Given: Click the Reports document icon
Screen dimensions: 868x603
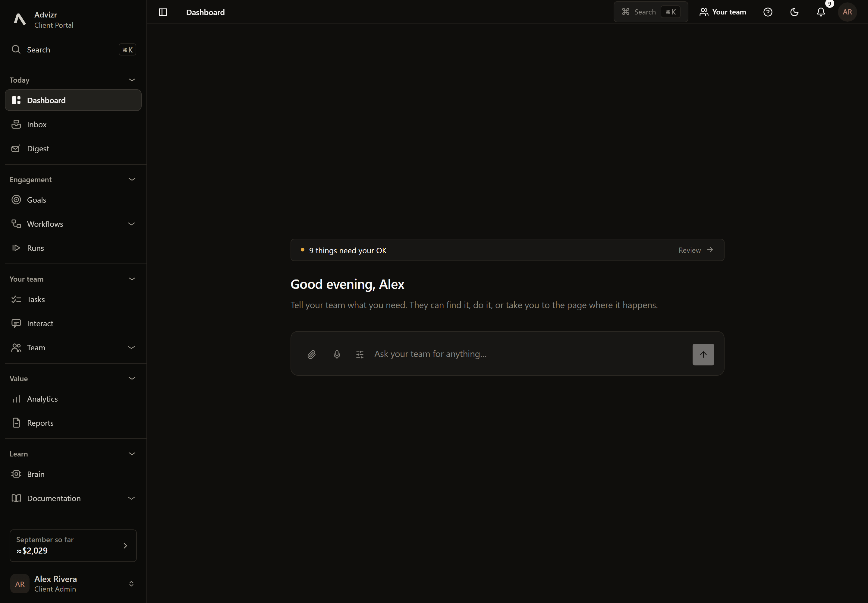Looking at the screenshot, I should pos(16,423).
